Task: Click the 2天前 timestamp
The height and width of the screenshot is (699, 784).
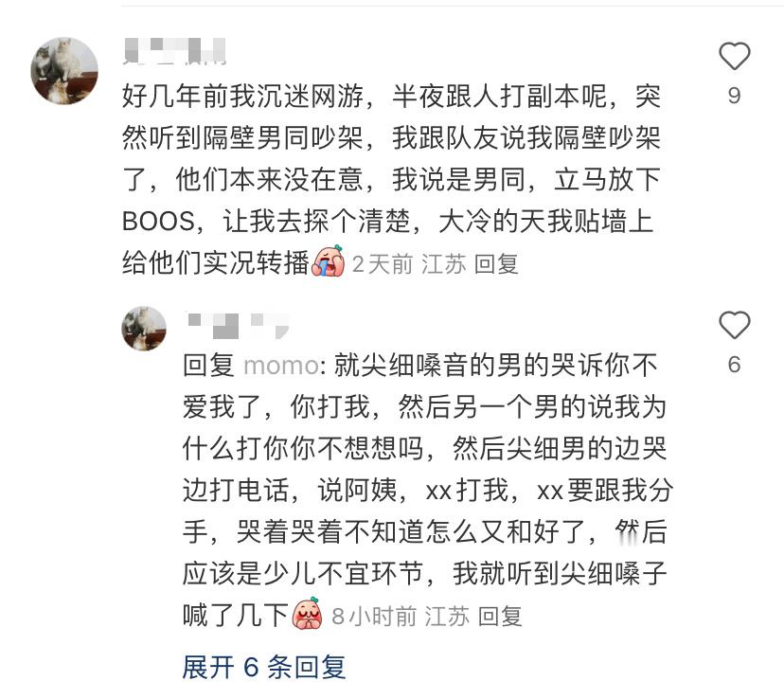Action: coord(383,264)
